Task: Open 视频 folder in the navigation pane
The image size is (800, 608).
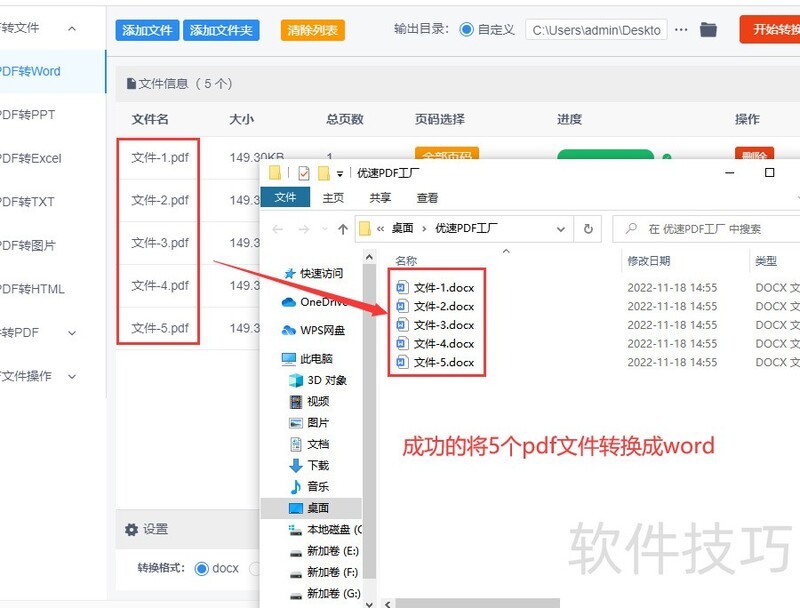Action: [x=309, y=401]
